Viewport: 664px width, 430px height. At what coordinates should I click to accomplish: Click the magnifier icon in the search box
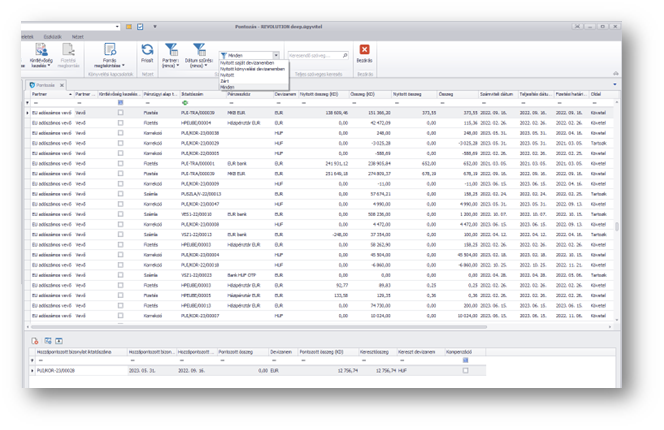(x=345, y=56)
